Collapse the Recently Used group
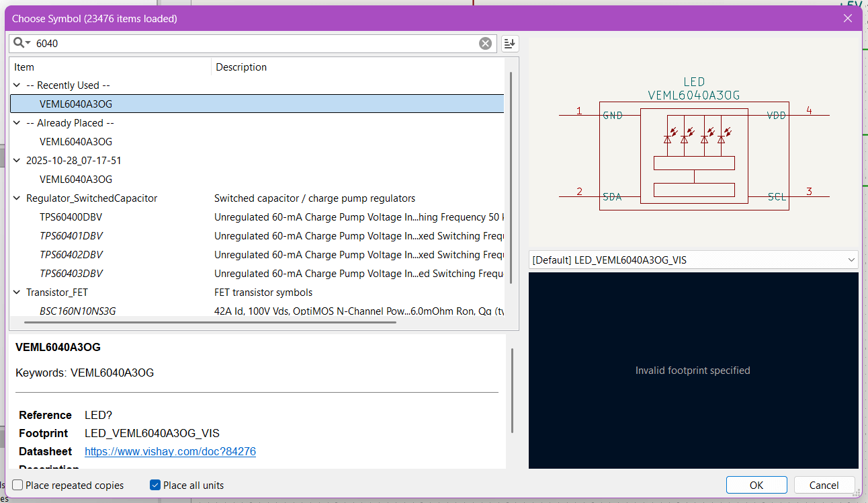Viewport: 868px width, 503px height. click(x=17, y=85)
